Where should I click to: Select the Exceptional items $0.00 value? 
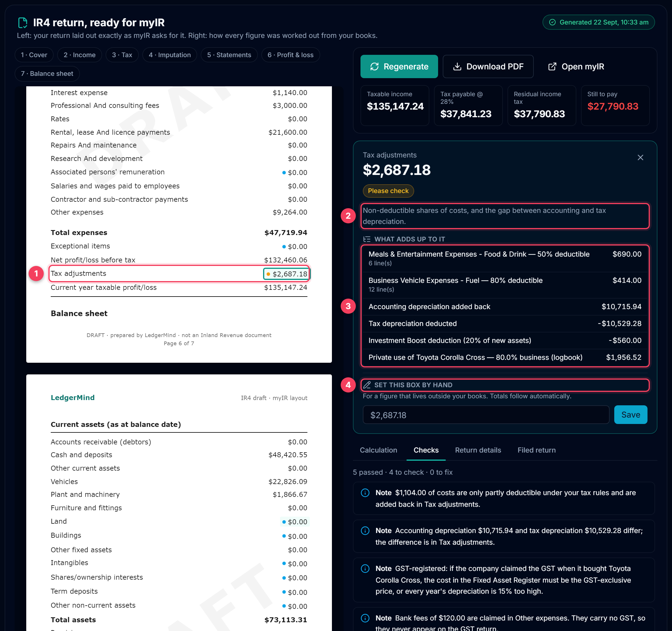pos(295,247)
